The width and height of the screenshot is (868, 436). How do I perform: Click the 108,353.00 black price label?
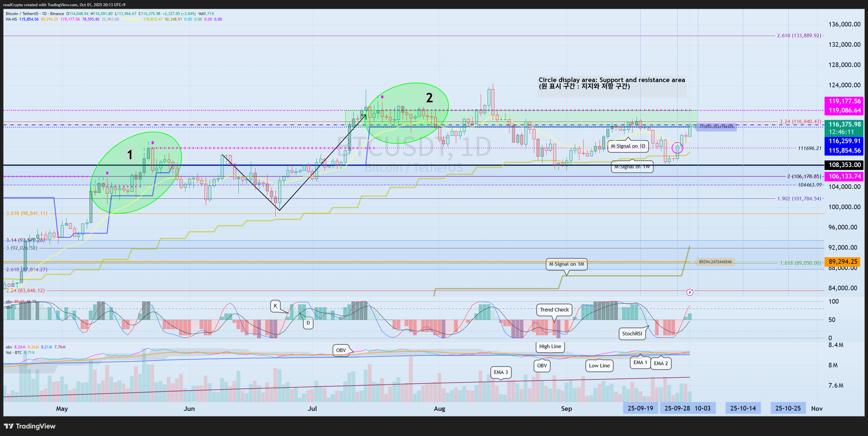pos(844,165)
